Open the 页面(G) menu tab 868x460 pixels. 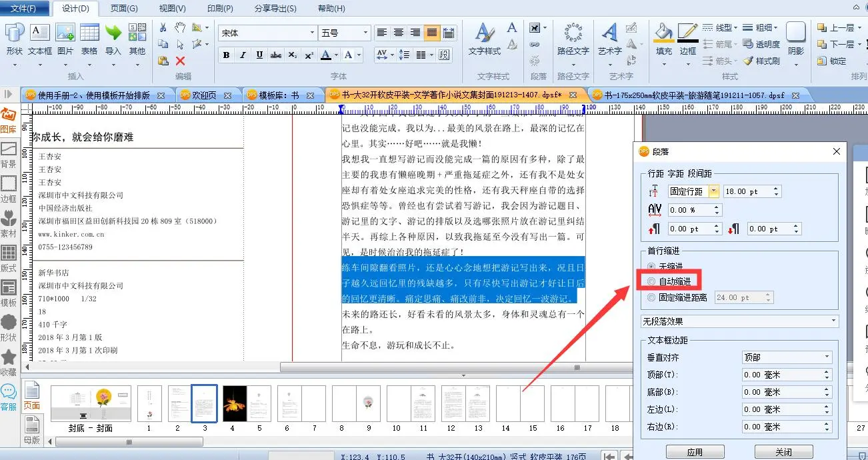point(124,9)
